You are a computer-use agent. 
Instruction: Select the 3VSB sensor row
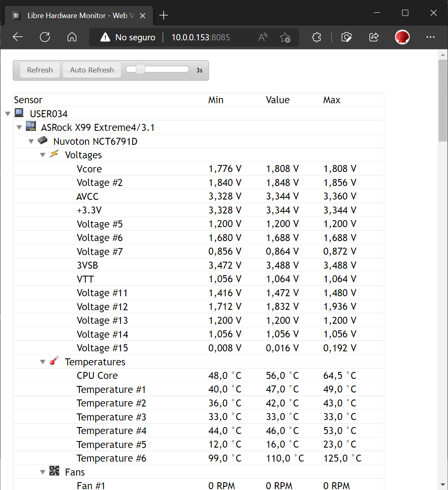coord(198,265)
